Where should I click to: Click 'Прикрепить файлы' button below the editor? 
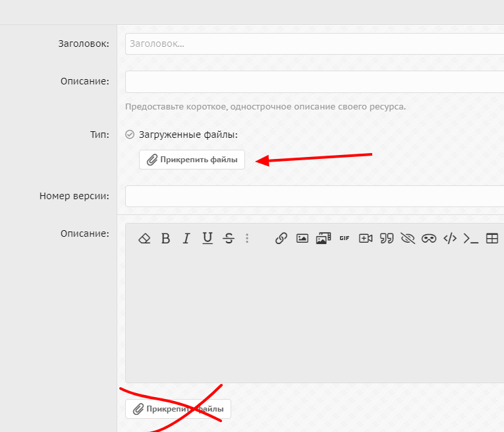point(178,409)
